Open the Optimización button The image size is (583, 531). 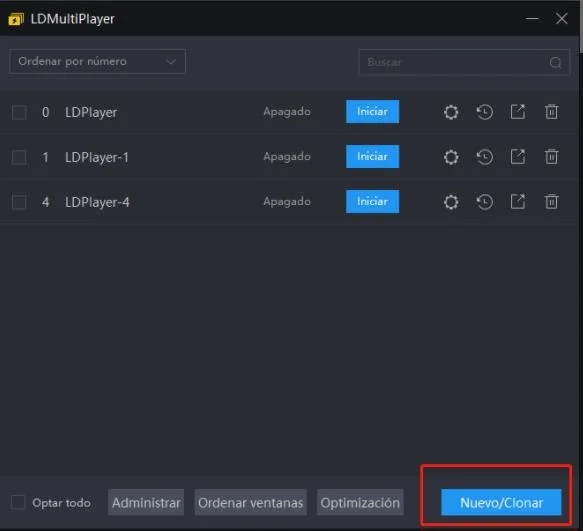(360, 502)
